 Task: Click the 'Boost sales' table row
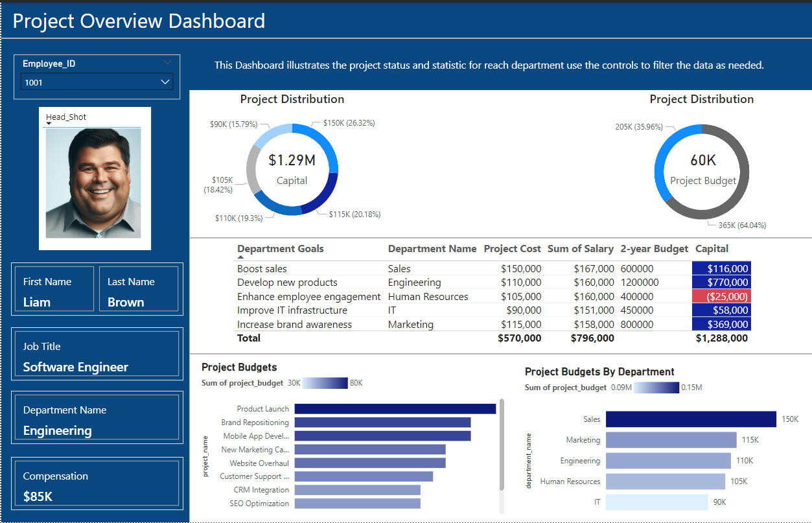coord(494,268)
